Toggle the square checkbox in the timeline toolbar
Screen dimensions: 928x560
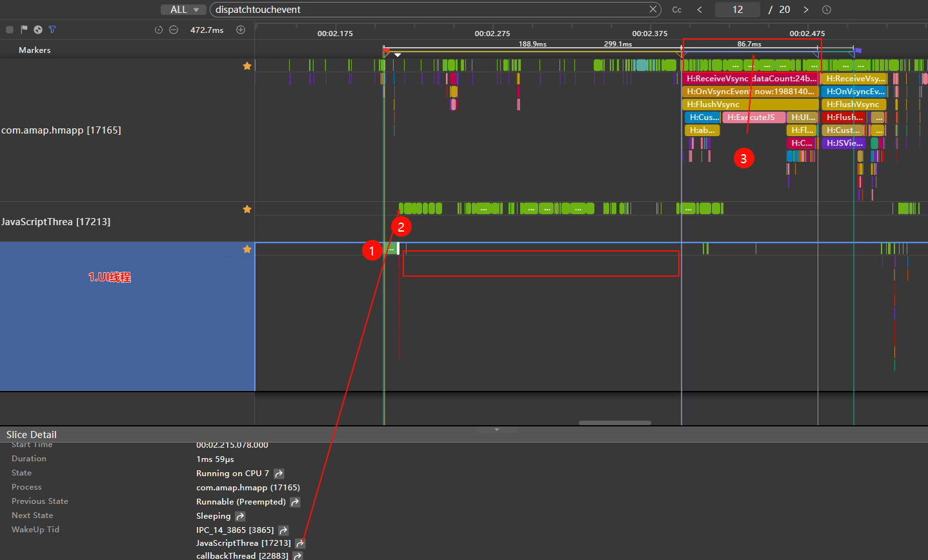[10, 30]
